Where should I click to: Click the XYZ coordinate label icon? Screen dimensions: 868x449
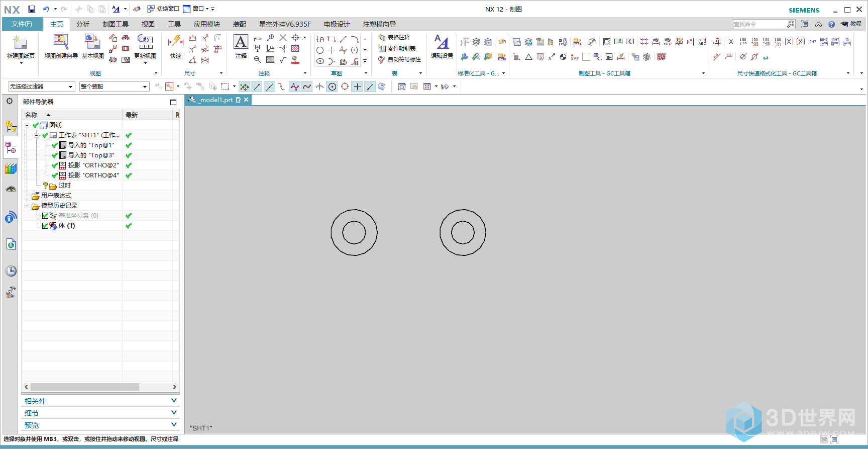click(575, 57)
